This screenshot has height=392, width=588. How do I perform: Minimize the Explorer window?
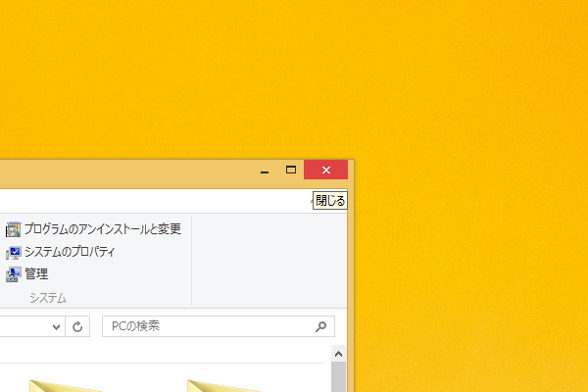(265, 171)
